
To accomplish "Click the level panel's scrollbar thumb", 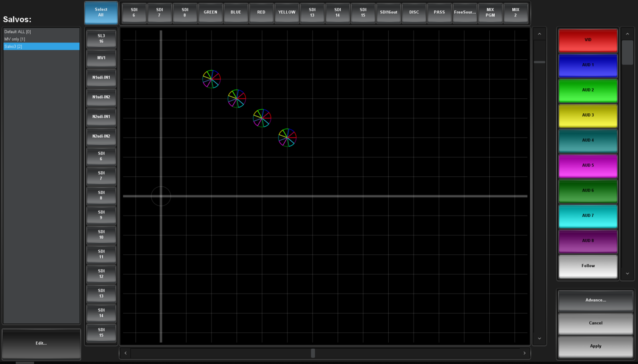I will tap(627, 52).
